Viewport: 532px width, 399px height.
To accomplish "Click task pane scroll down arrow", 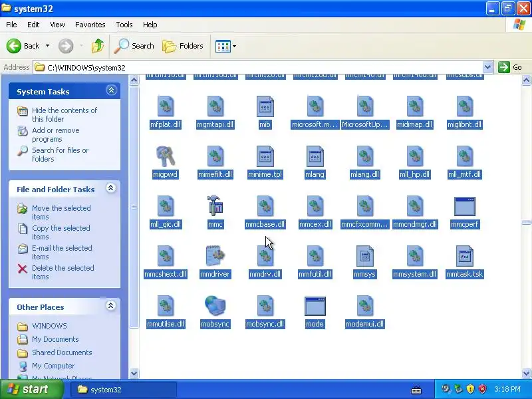I will [134, 374].
